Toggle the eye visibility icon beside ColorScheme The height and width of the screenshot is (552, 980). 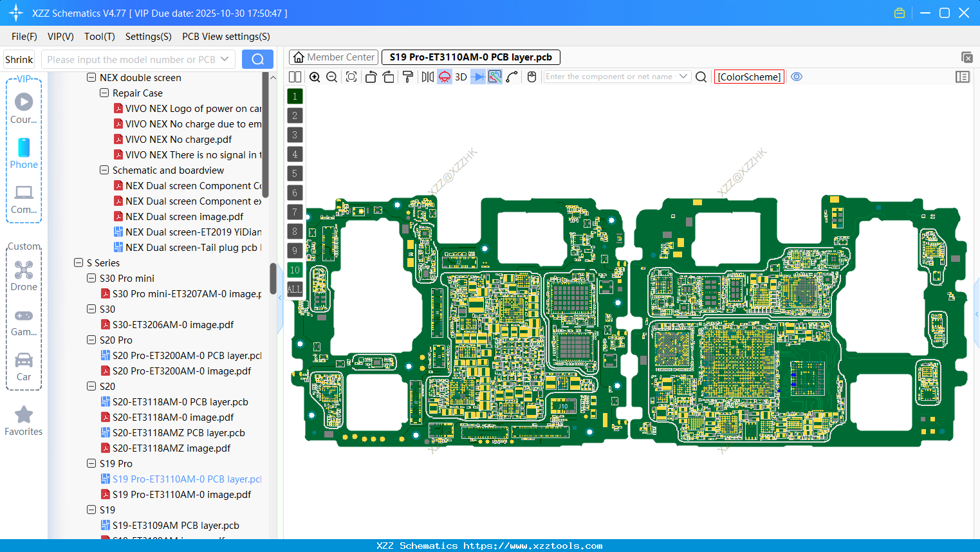click(x=797, y=77)
